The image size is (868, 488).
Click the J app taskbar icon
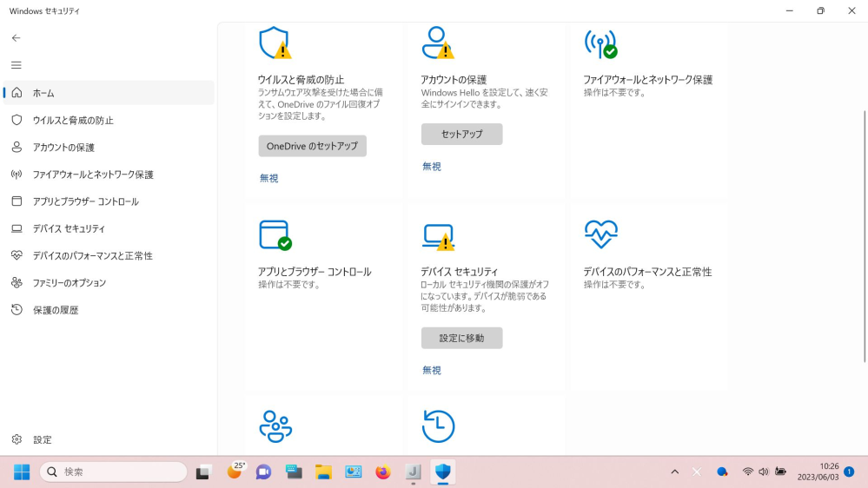(x=413, y=472)
